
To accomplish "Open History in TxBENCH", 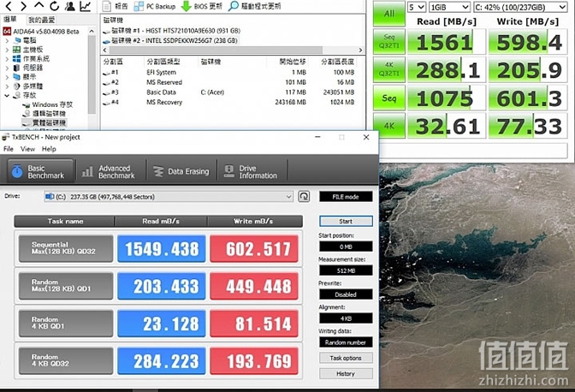I will pos(346,374).
